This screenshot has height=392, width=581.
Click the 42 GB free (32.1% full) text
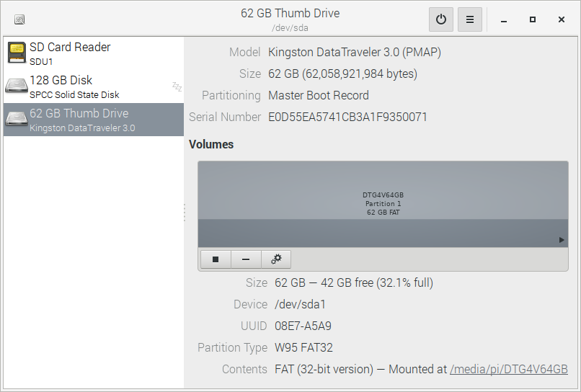point(377,283)
